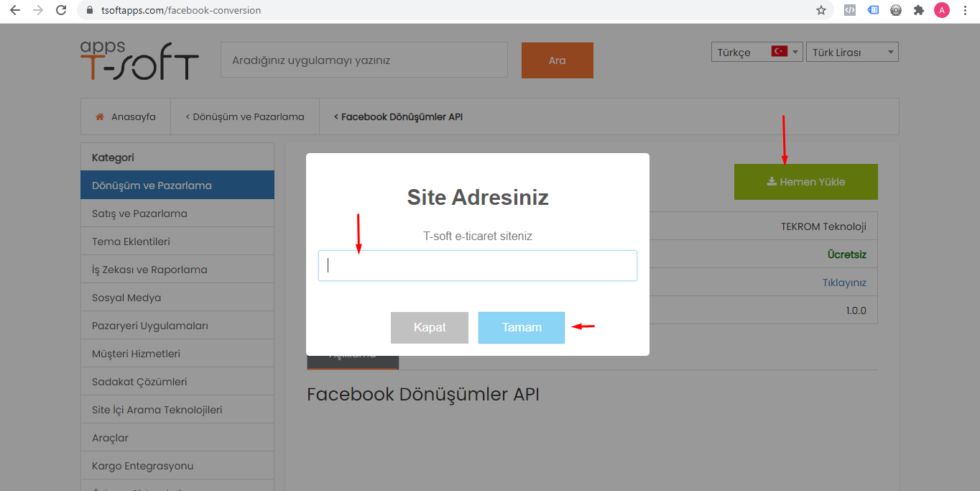Open the Extensions puzzle piece menu
Viewport: 980px width, 491px height.
918,11
